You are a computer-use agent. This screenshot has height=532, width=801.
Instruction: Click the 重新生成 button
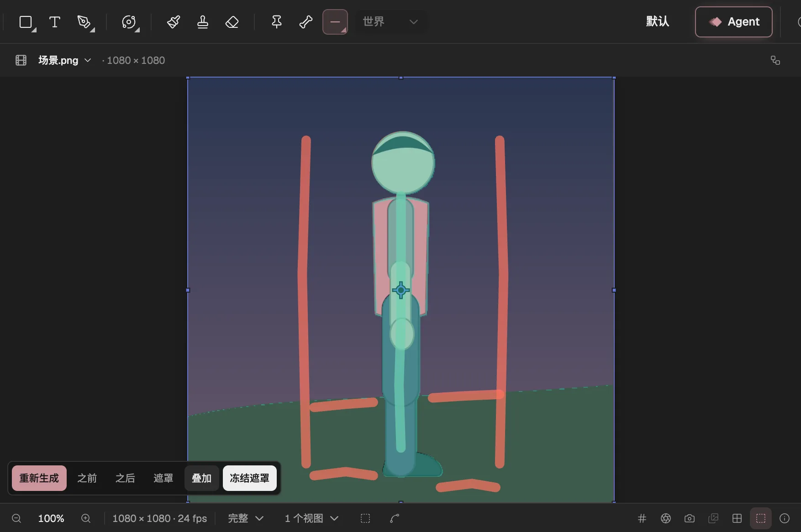39,478
